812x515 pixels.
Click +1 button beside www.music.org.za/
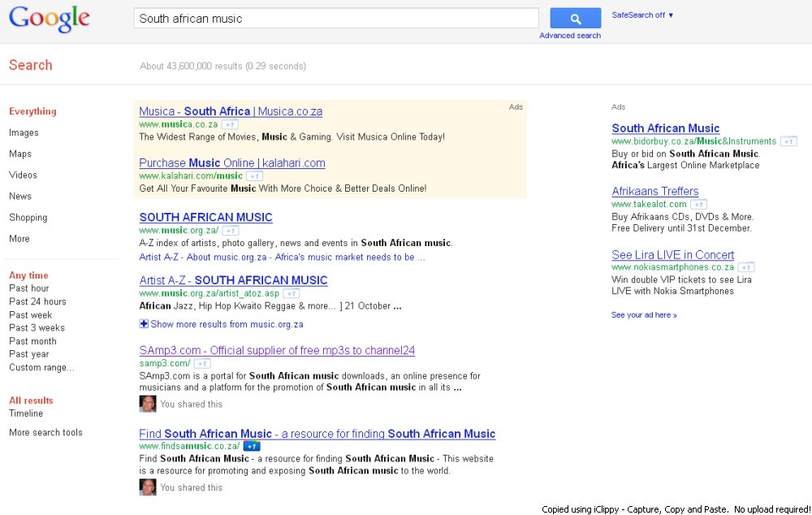(231, 231)
